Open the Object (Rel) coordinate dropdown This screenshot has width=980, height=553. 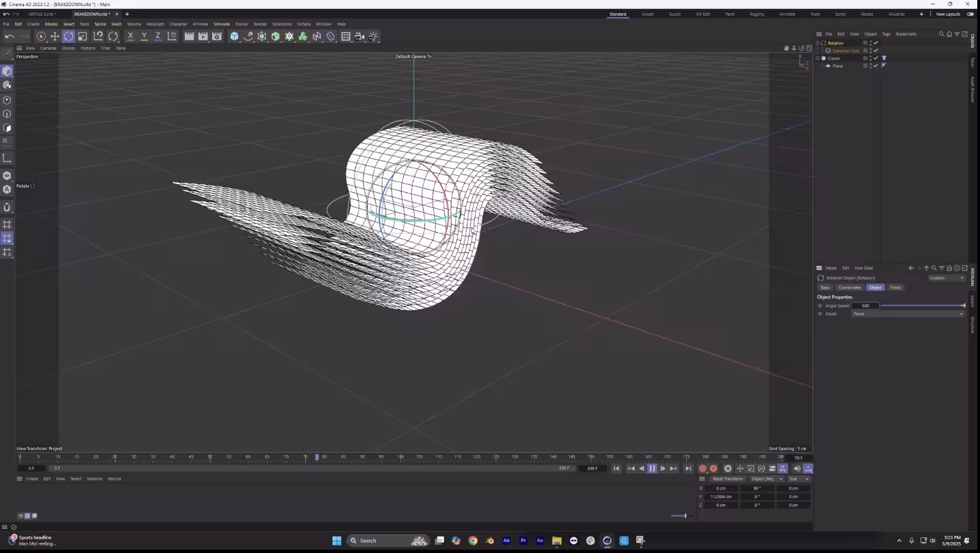766,479
